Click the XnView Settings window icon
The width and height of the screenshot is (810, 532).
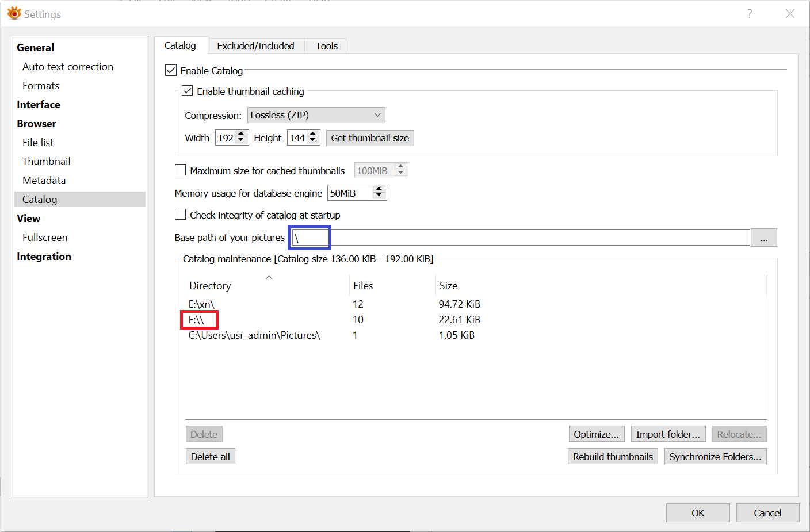pos(14,13)
